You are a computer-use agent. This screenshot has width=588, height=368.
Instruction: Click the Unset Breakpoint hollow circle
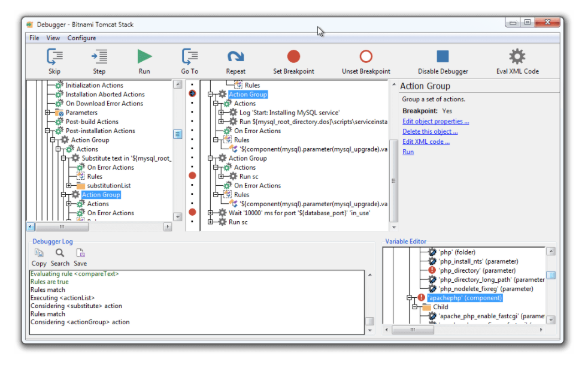click(366, 57)
